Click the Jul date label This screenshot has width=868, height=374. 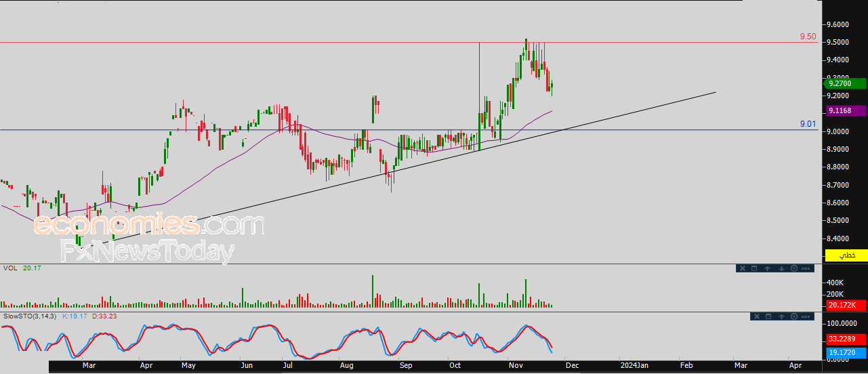288,365
